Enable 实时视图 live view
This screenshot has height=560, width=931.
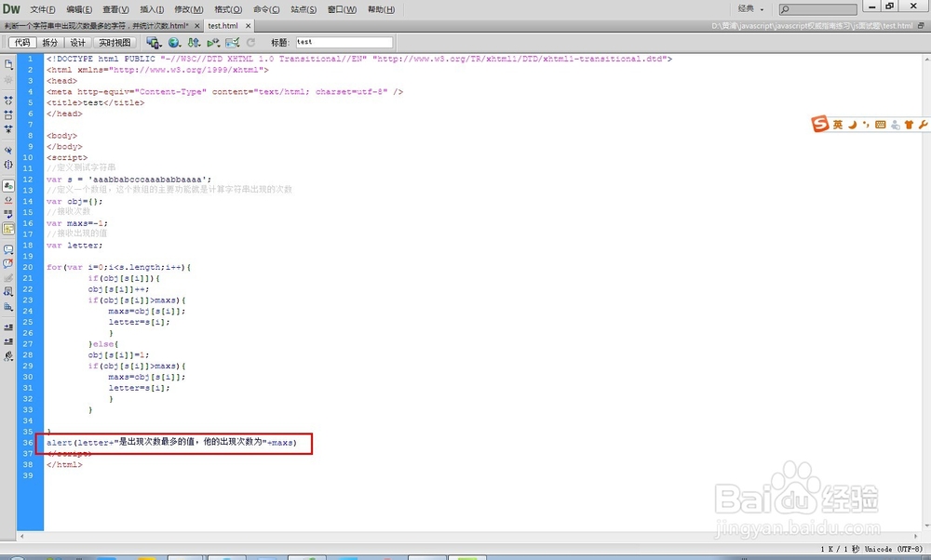pyautogui.click(x=115, y=43)
